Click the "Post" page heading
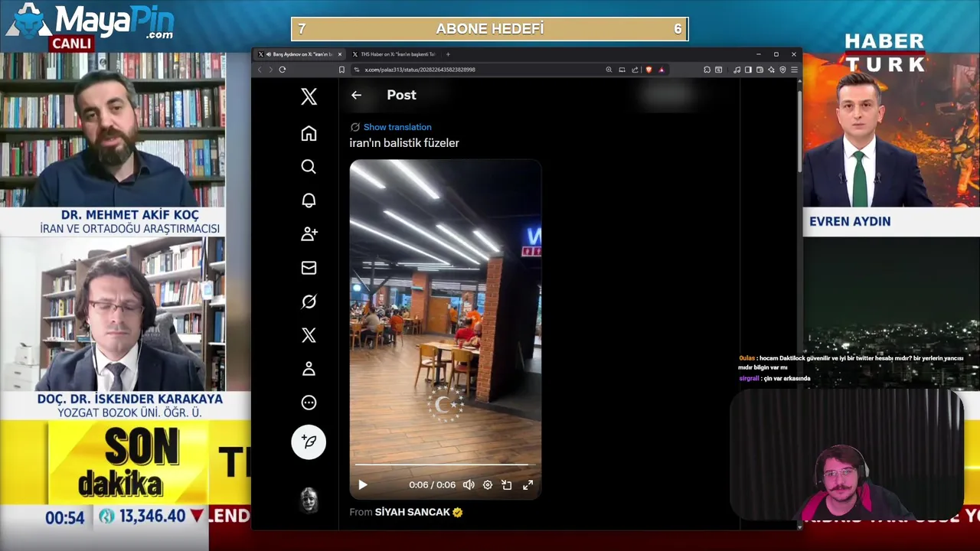Screen dimensions: 980x551 (401, 95)
